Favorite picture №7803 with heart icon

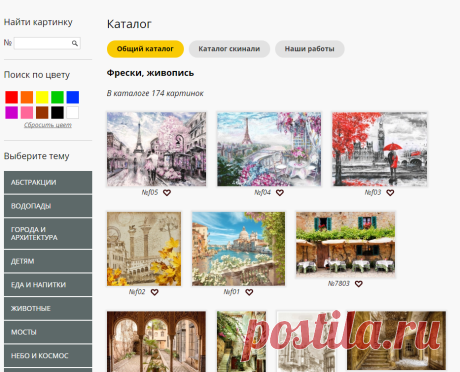coord(359,284)
